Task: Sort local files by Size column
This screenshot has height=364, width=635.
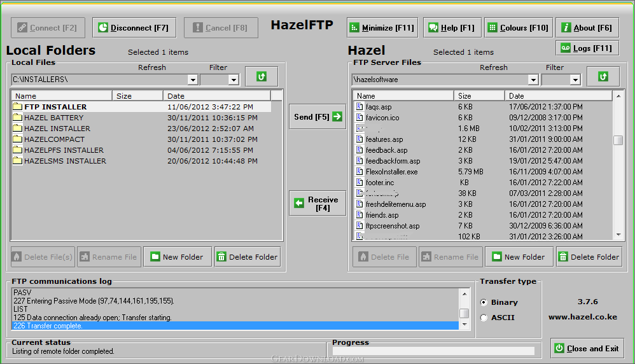Action: [x=137, y=96]
